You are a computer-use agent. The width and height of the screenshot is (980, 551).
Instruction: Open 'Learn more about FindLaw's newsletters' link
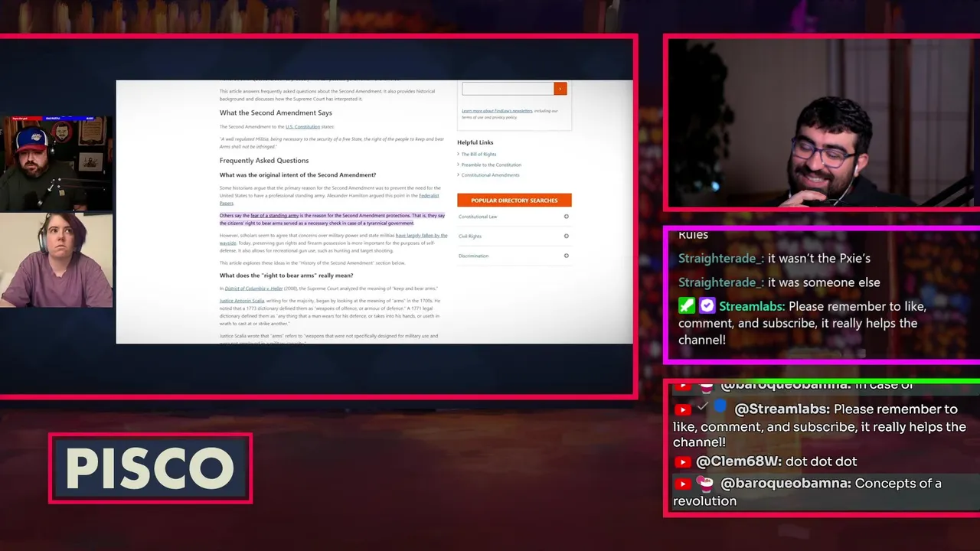coord(497,111)
